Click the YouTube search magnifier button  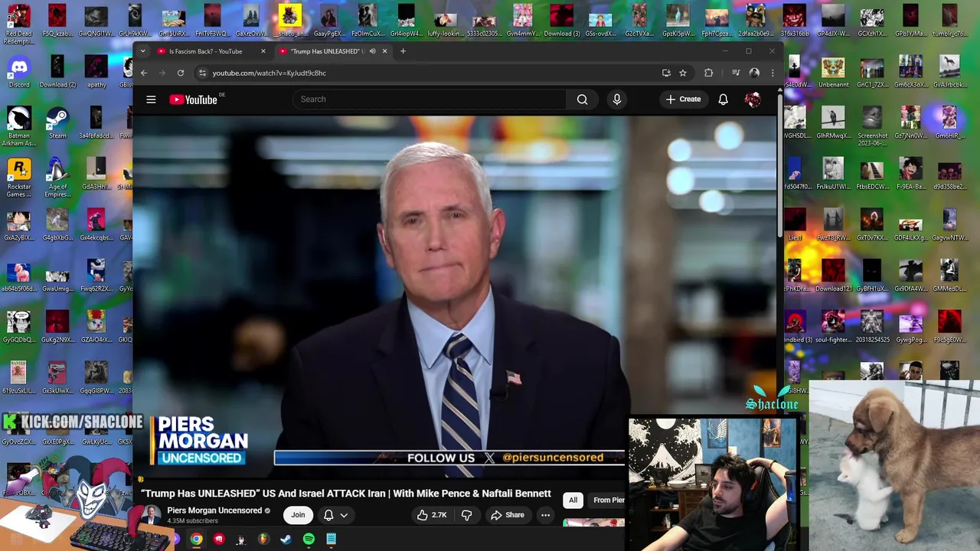(x=582, y=99)
